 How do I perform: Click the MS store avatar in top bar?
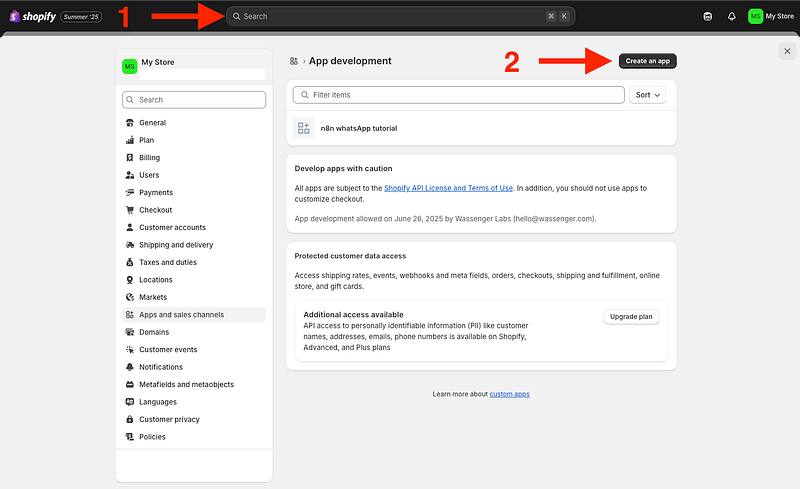pyautogui.click(x=755, y=16)
